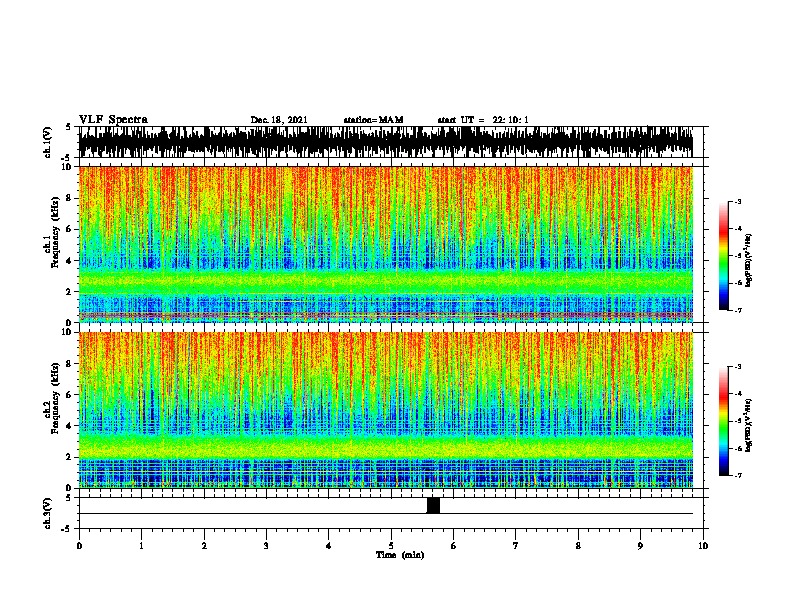
Task: Click the "-3" label on the ch.1 color bar
Action: [737, 201]
